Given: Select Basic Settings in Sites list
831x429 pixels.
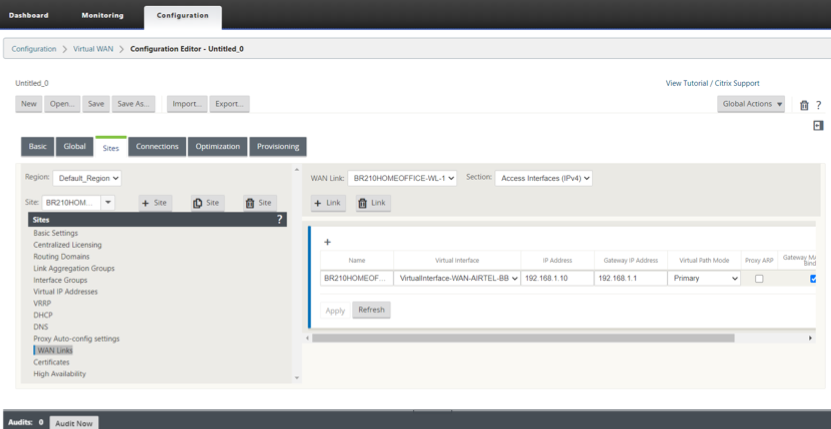Looking at the screenshot, I should pyautogui.click(x=56, y=233).
